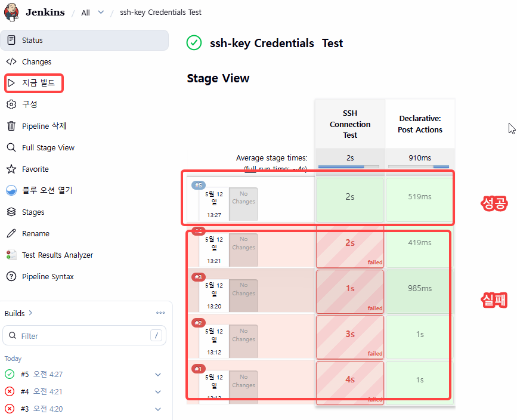Click the All breadcrumb link
The height and width of the screenshot is (420, 517).
(85, 13)
